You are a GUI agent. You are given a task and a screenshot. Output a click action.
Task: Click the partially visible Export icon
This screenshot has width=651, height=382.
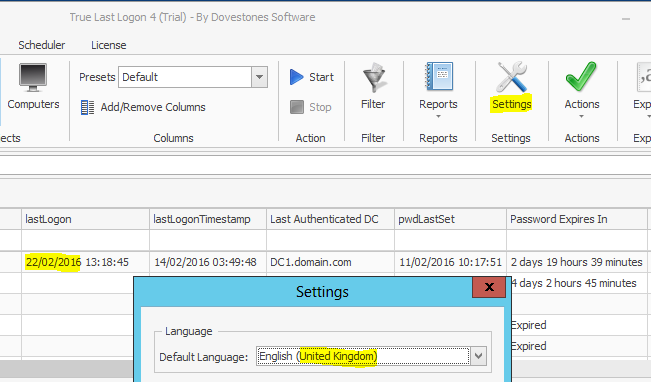point(644,77)
